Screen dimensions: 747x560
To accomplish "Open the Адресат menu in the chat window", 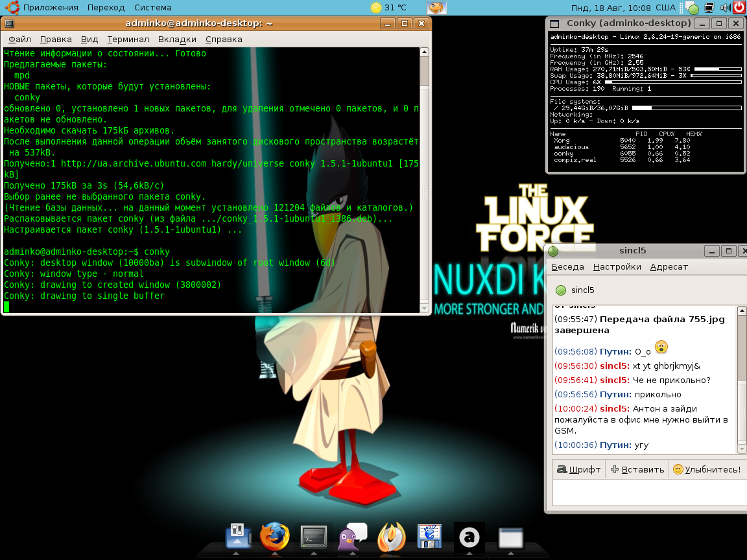I will (669, 266).
